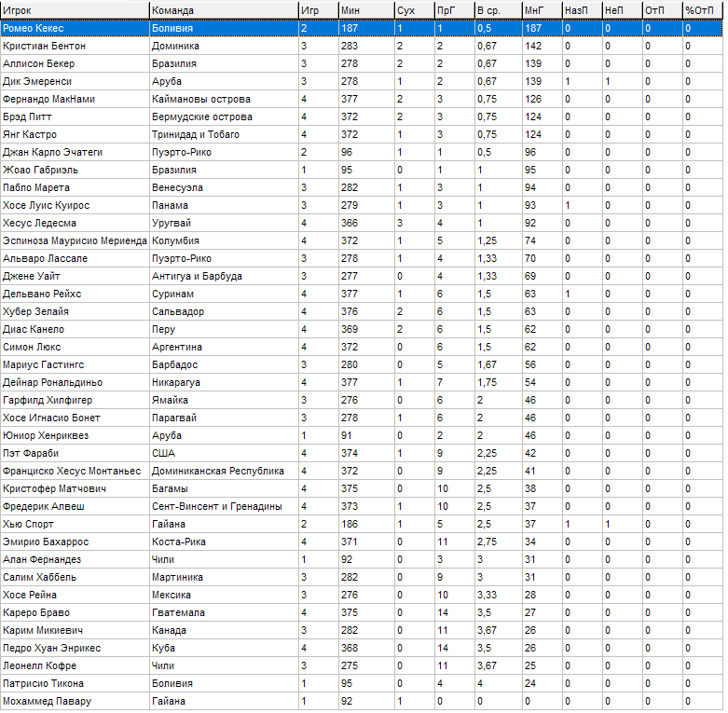Click the НеП column header

621,9
